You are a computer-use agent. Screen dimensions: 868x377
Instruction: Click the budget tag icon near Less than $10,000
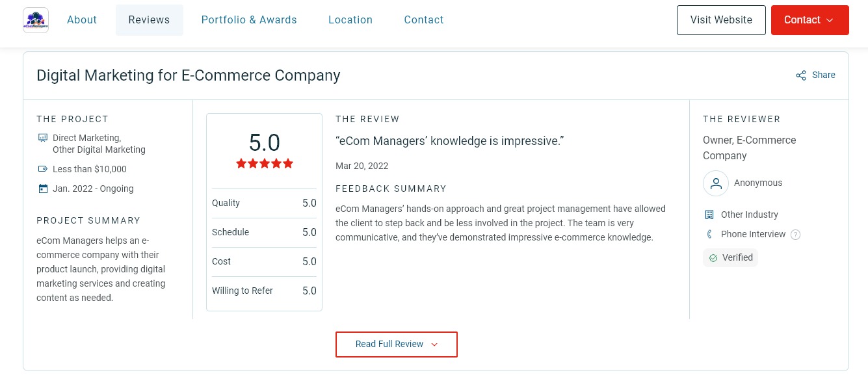(43, 169)
